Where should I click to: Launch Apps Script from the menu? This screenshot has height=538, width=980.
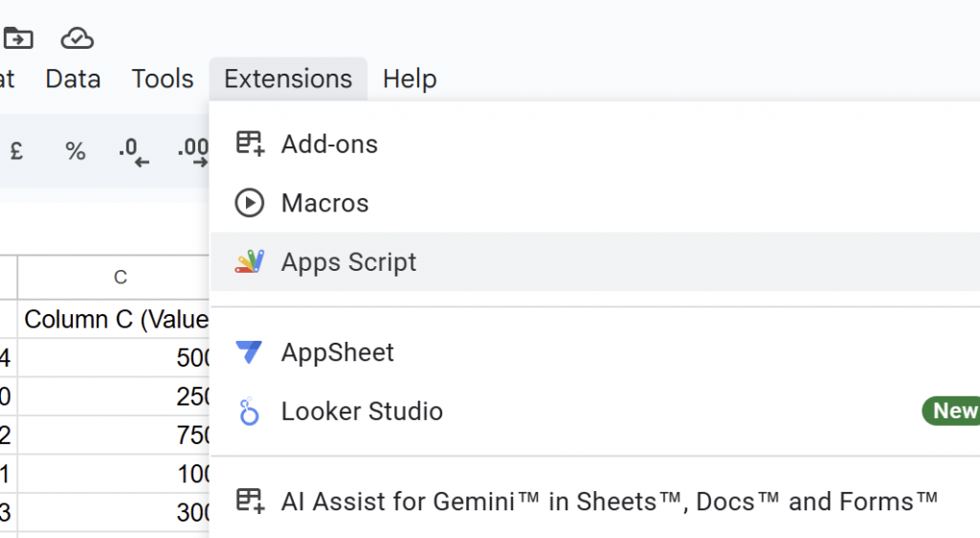[x=348, y=262]
